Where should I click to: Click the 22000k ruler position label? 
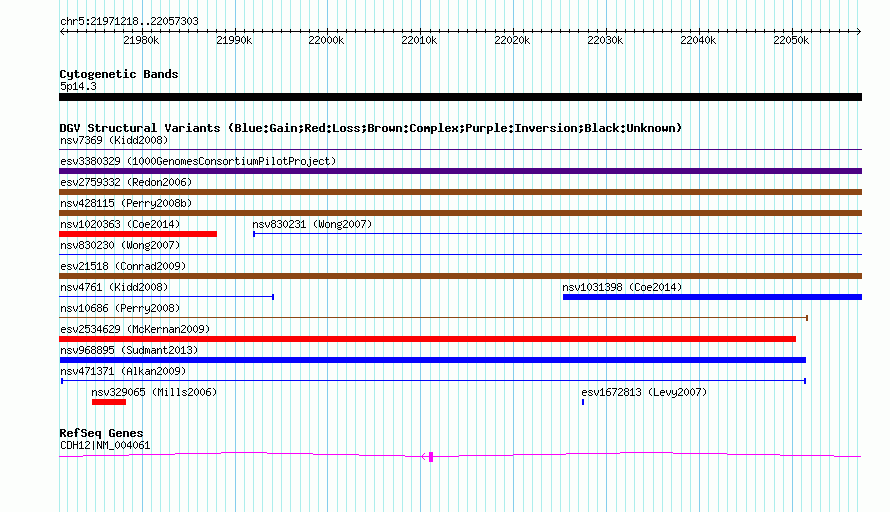(x=326, y=40)
